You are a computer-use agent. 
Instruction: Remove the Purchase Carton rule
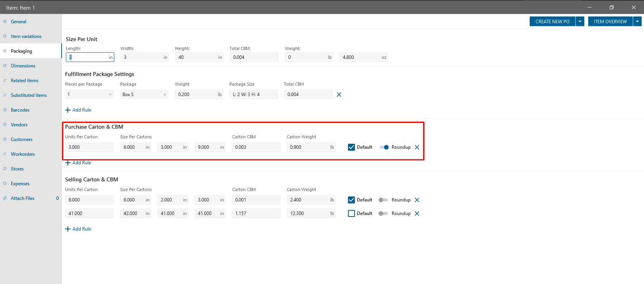pos(417,147)
